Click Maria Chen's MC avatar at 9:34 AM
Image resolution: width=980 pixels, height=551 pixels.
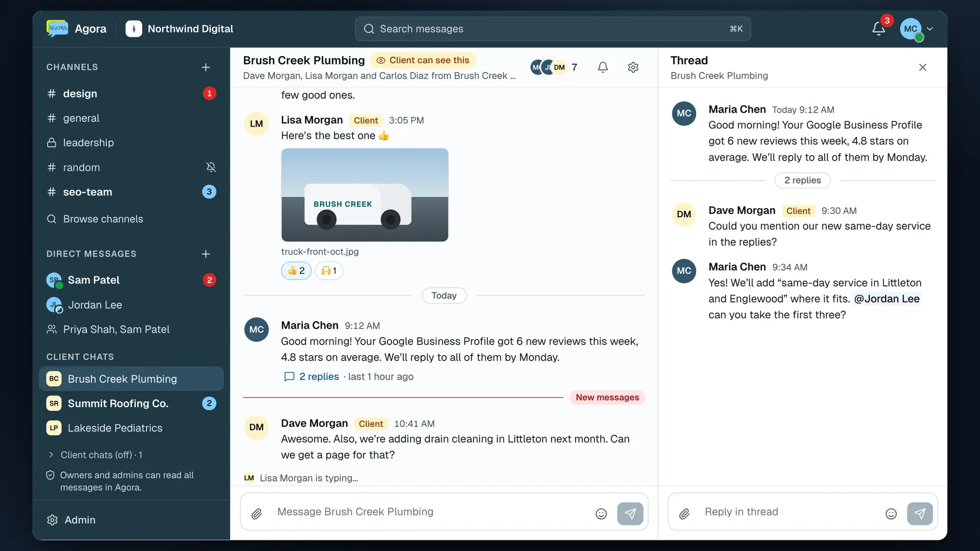pyautogui.click(x=684, y=271)
